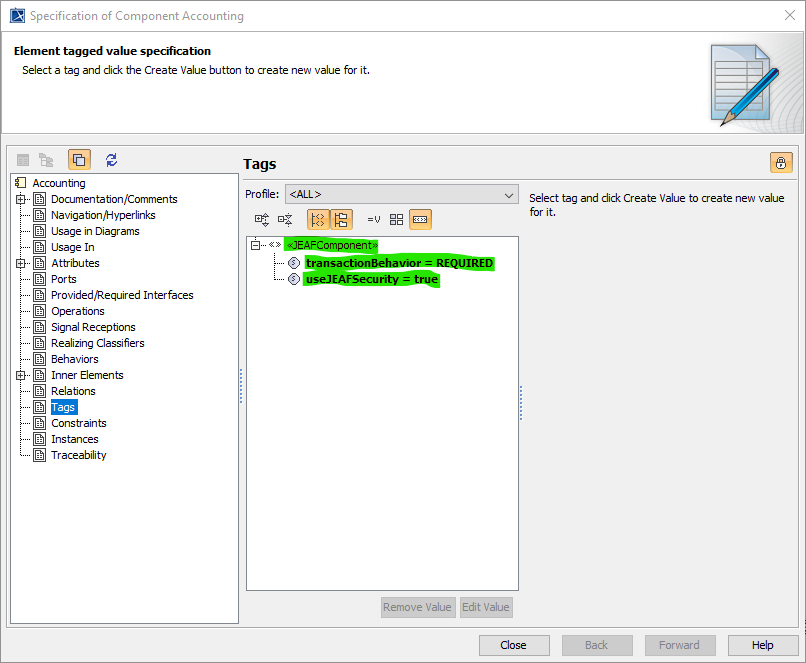Toggle the highlighted guillemets button in the Tags toolbar
This screenshot has height=663, width=806.
[420, 220]
